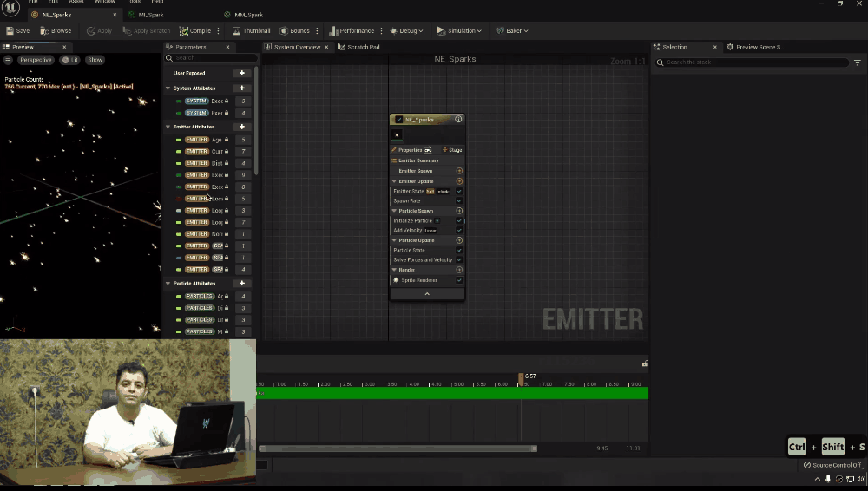Click the Show button in Preview
The width and height of the screenshot is (868, 491).
[x=95, y=60]
